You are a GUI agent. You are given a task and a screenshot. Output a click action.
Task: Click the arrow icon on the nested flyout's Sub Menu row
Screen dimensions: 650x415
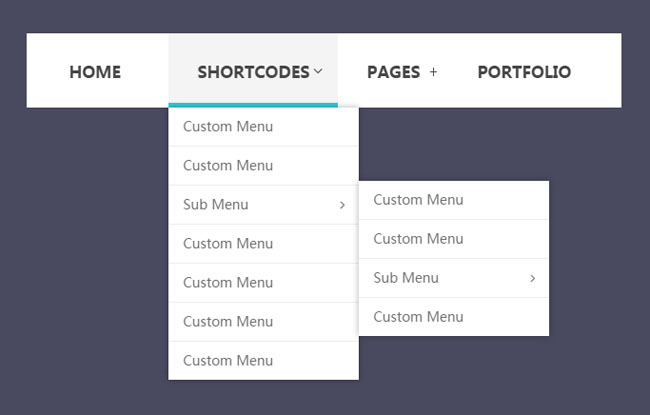(x=532, y=278)
